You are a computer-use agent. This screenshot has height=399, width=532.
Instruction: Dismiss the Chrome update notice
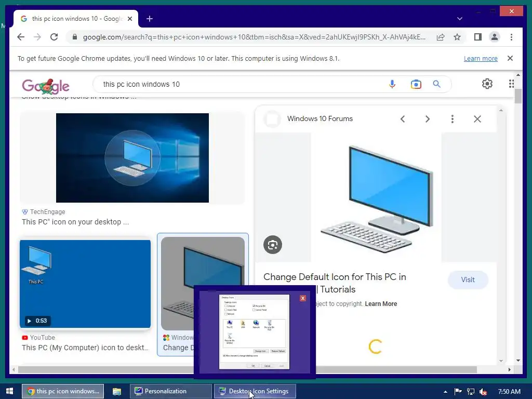(510, 58)
